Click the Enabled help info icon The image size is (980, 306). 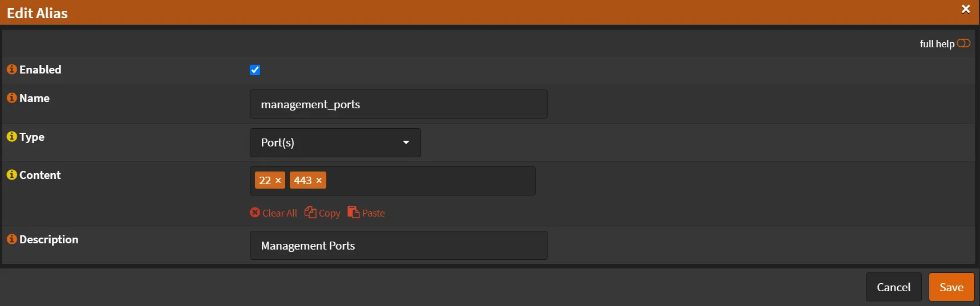11,70
